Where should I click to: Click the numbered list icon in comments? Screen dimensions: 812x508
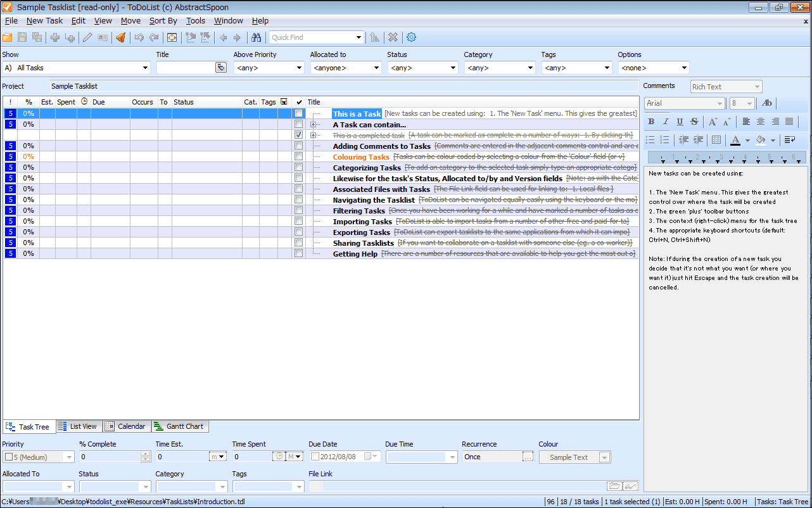click(664, 139)
